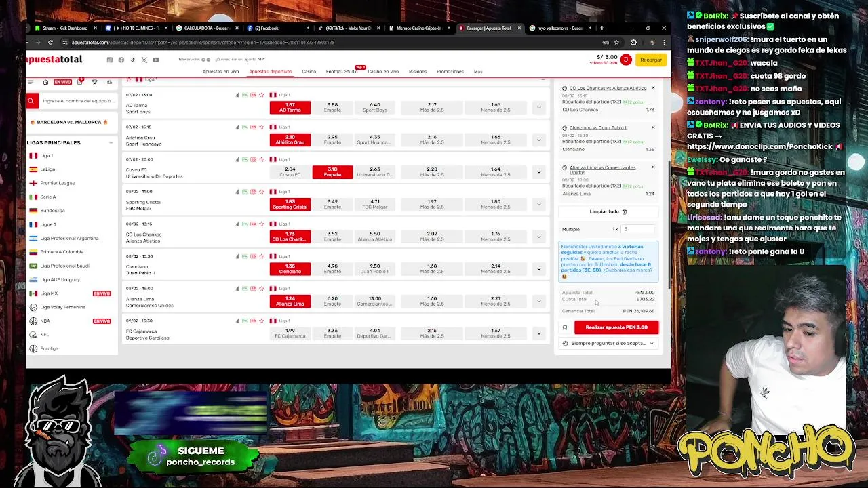Select Serie A in the leagues list
Image resolution: width=868 pixels, height=488 pixels.
[x=47, y=197]
